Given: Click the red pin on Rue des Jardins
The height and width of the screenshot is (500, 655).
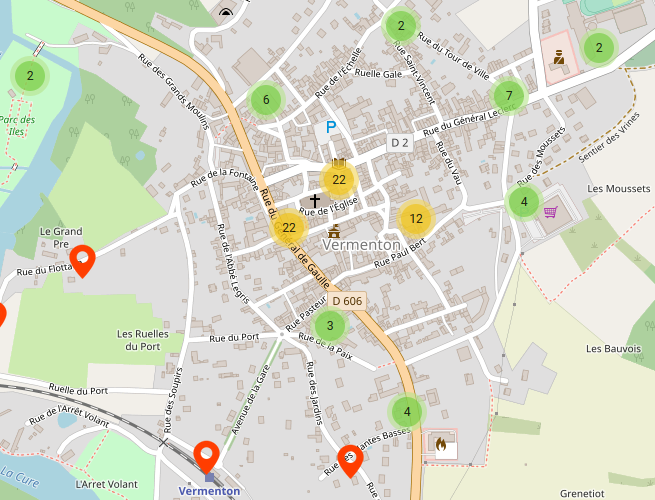Looking at the screenshot, I should click(x=350, y=461).
